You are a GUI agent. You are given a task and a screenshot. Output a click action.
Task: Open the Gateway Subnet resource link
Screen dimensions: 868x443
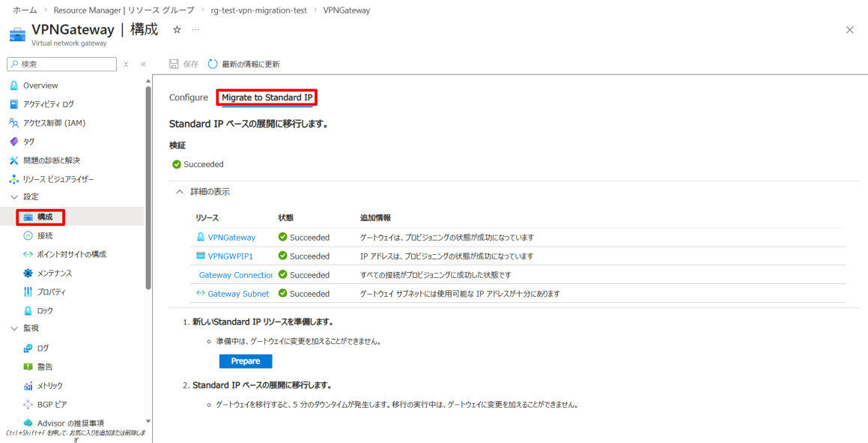237,294
